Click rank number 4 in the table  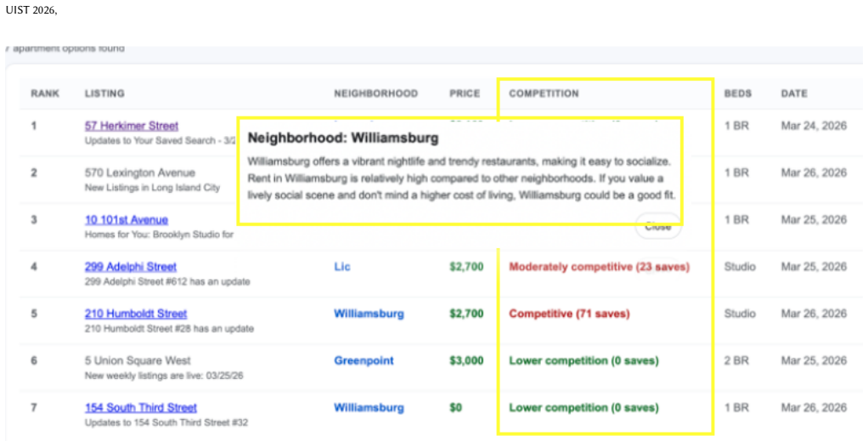[x=34, y=267]
